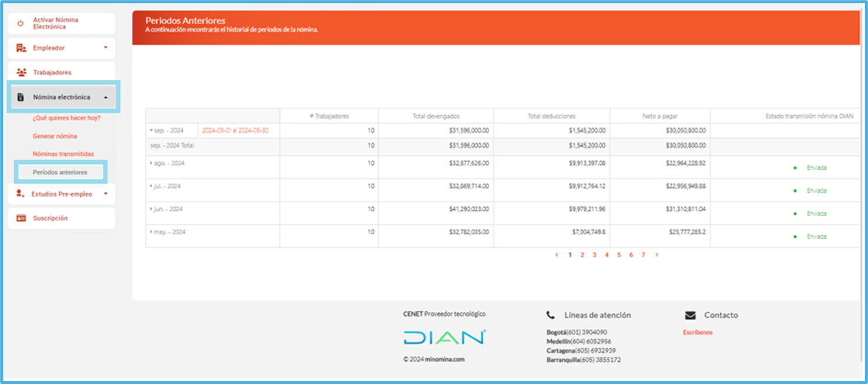Go to page 5 of periods

[619, 255]
